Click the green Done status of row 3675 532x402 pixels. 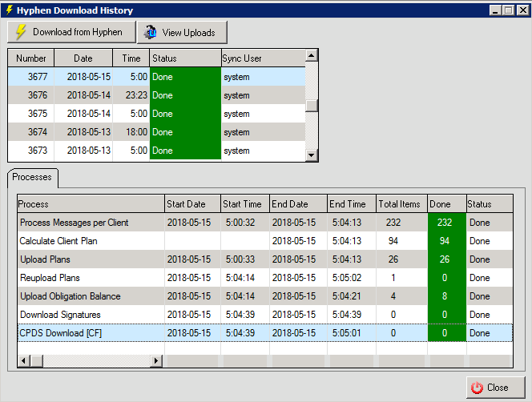pyautogui.click(x=185, y=114)
